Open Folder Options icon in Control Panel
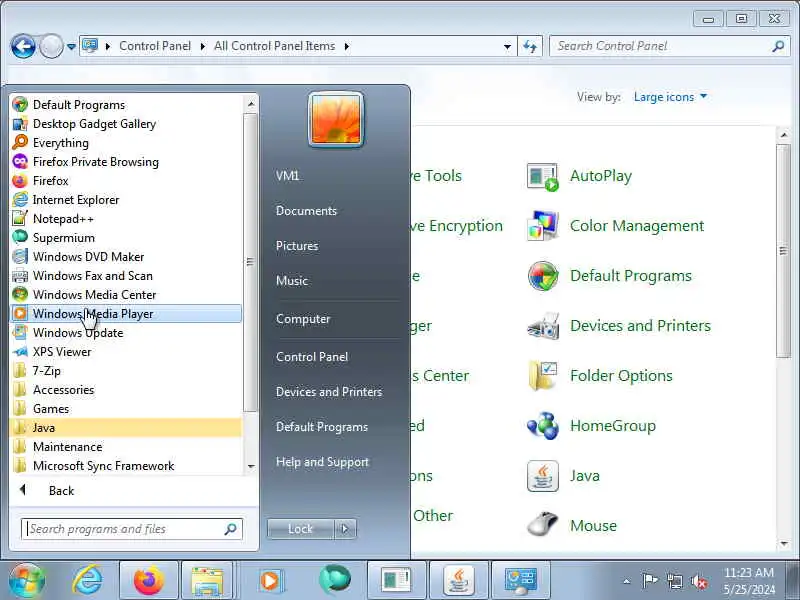 click(542, 376)
